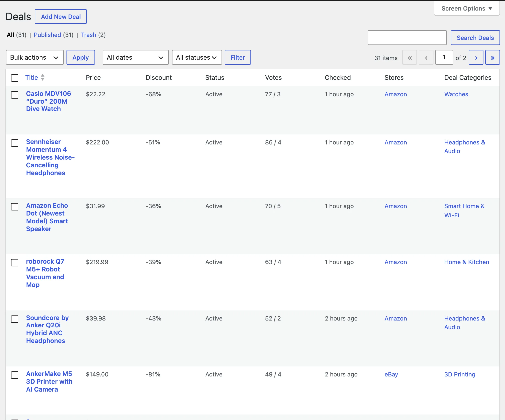
Task: Click the eBay store link
Action: pos(391,374)
